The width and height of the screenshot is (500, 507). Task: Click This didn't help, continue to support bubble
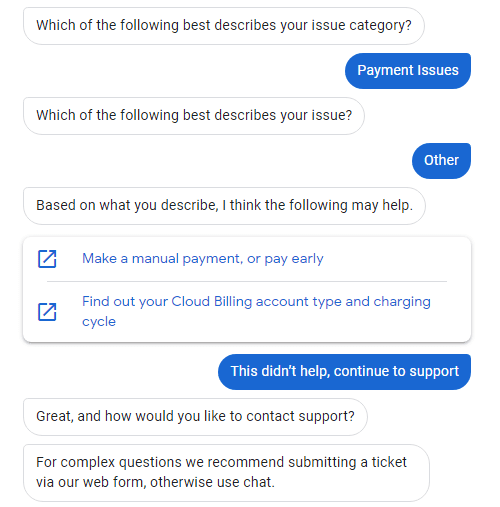[x=344, y=372]
